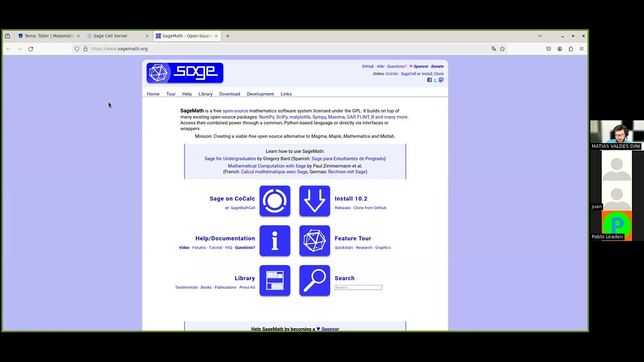Open the Download menu item

229,94
